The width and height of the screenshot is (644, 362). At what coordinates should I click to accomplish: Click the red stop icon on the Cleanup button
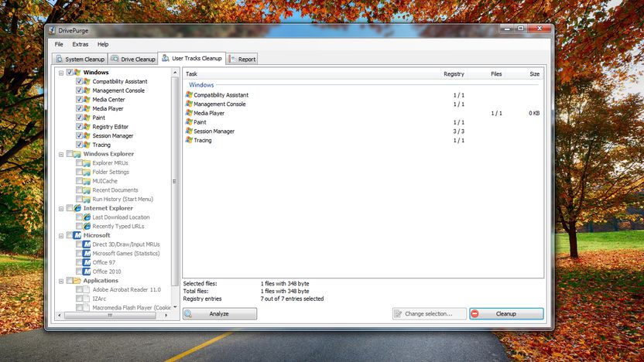[x=474, y=313]
